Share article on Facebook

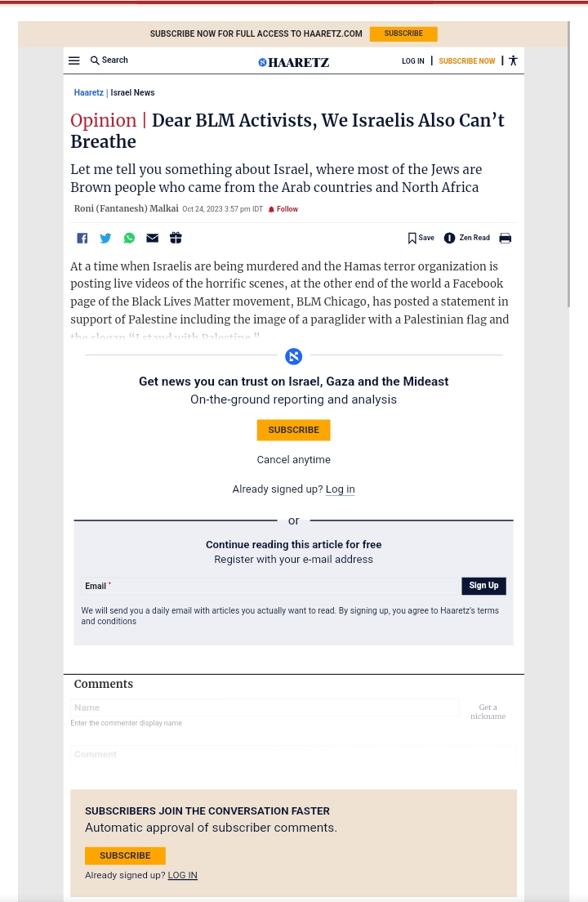tap(82, 238)
